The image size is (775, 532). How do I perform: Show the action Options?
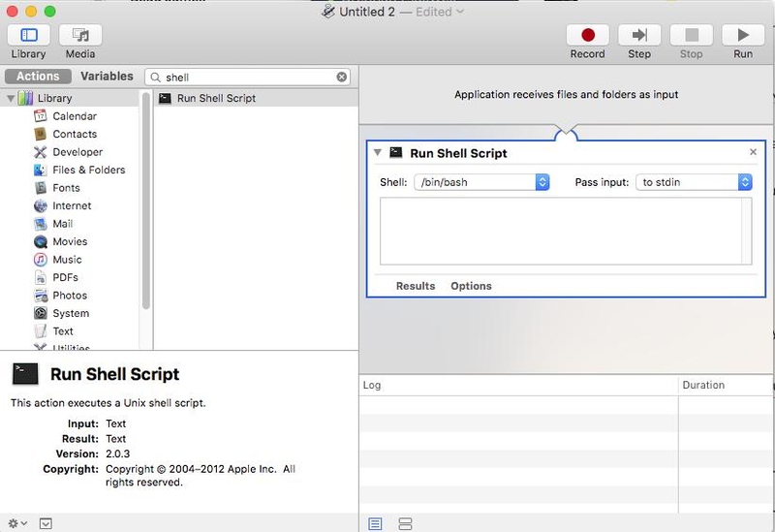(x=471, y=286)
